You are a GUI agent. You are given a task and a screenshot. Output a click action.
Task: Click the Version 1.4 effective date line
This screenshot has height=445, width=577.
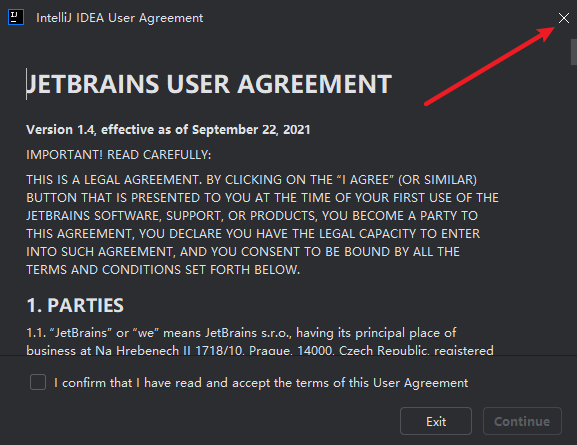(x=168, y=130)
